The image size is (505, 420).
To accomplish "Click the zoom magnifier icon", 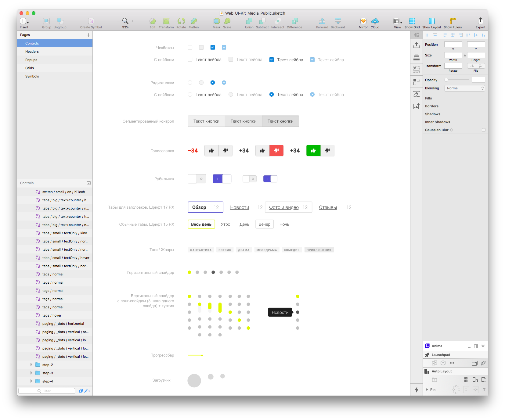I will click(x=125, y=21).
